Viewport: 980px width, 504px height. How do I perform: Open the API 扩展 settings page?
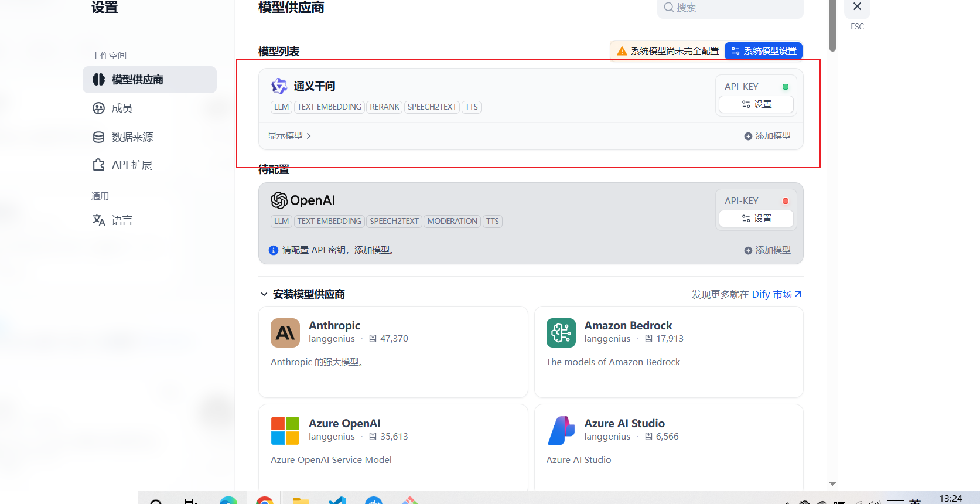(x=131, y=165)
